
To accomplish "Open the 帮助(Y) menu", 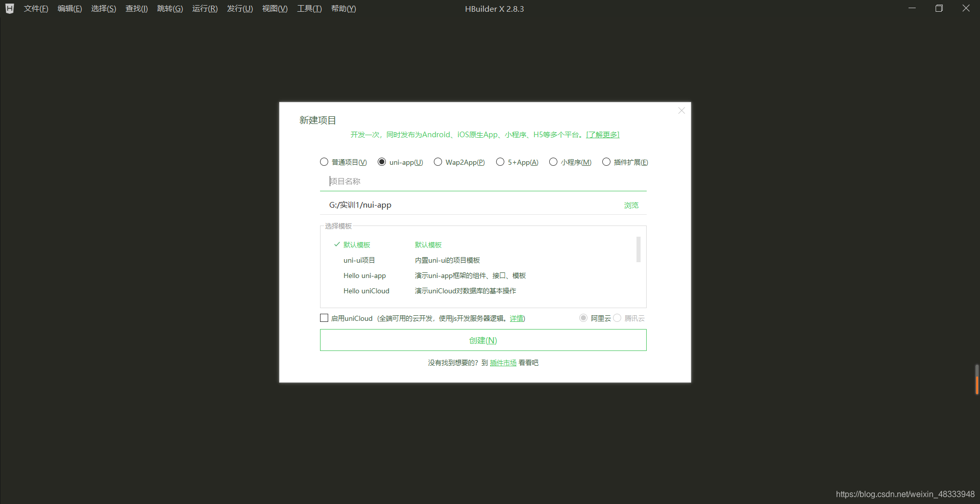I will [x=344, y=9].
